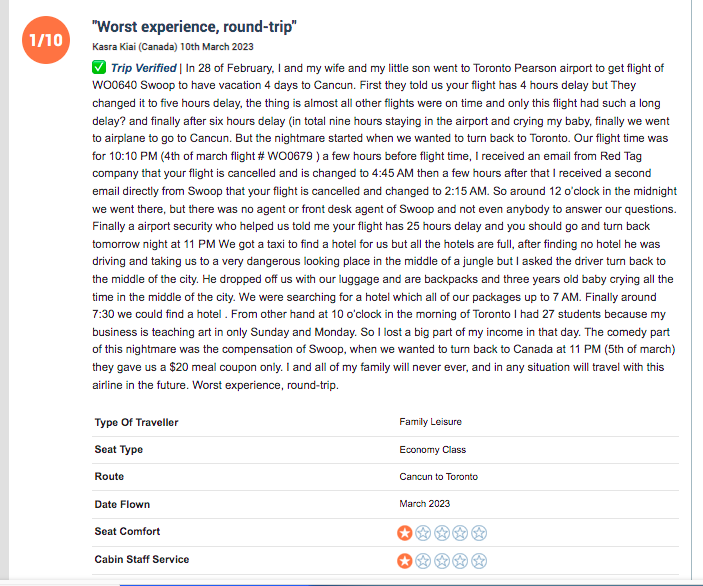Click the Economy Class seat type value
Viewport: 703px width, 586px height.
433,450
